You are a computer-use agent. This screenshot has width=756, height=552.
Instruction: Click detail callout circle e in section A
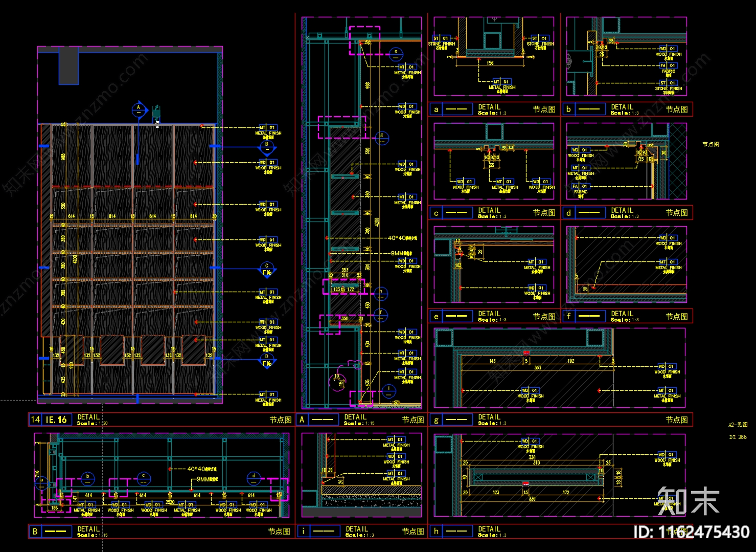tap(396, 53)
